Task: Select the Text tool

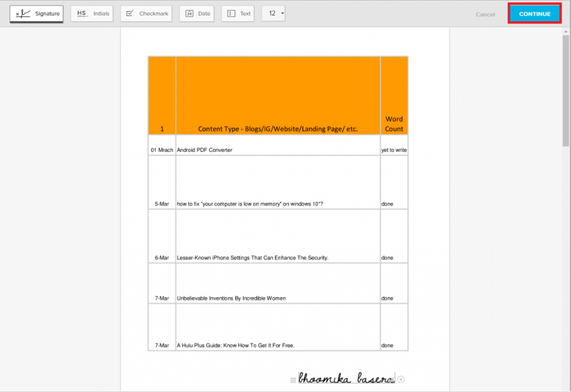Action: [238, 14]
